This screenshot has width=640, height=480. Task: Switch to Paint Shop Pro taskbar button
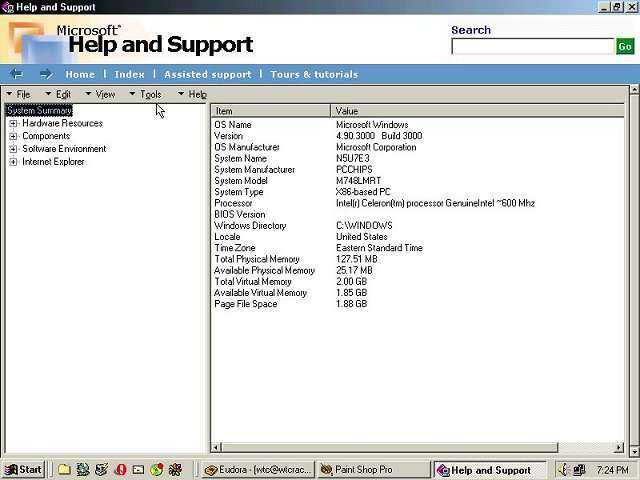[373, 469]
